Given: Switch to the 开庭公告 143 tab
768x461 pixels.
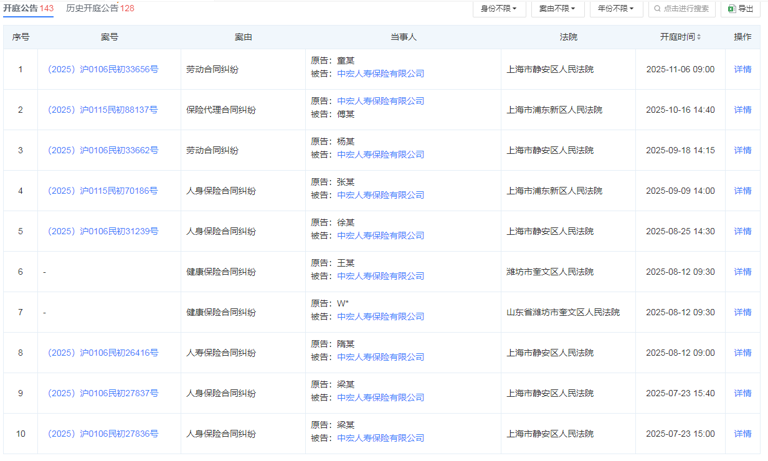Looking at the screenshot, I should click(28, 8).
